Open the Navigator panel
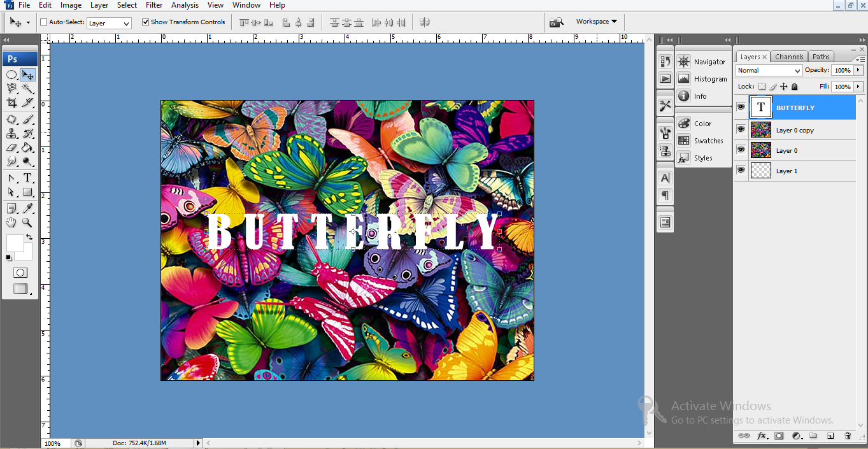Screen dimensions: 868x449 coord(703,61)
